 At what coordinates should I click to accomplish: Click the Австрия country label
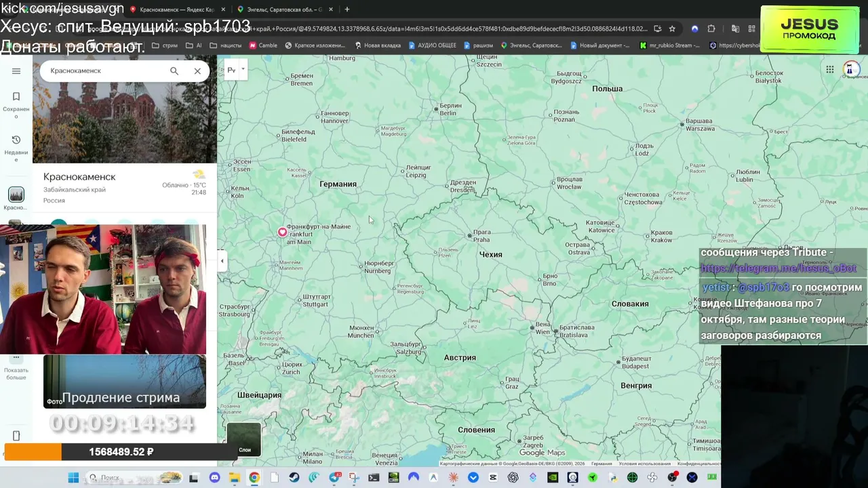click(x=460, y=358)
